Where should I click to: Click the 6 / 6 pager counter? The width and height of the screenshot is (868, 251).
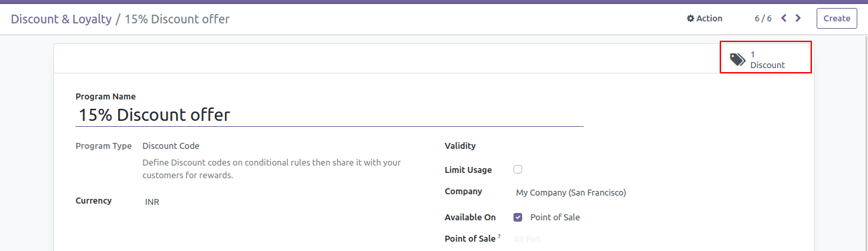pos(763,19)
